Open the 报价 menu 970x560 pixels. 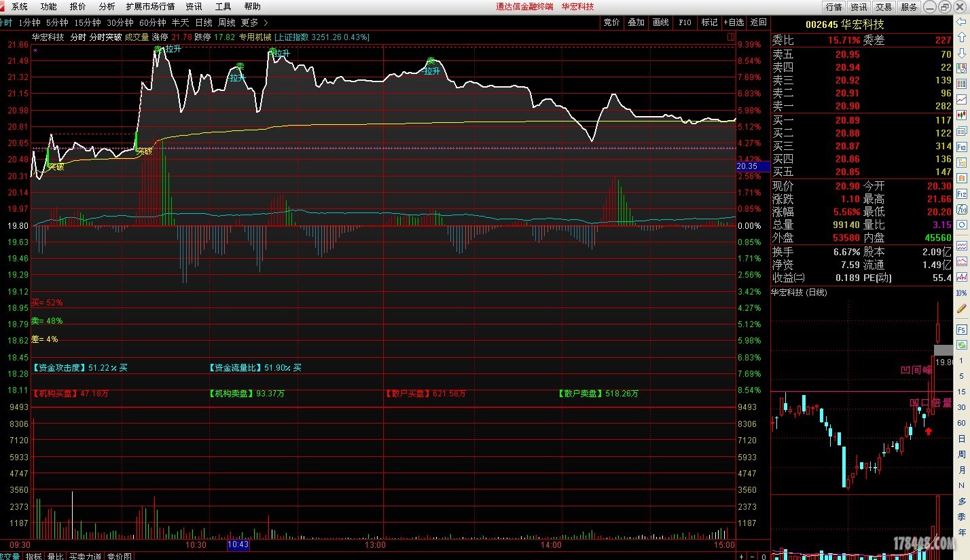pyautogui.click(x=78, y=7)
